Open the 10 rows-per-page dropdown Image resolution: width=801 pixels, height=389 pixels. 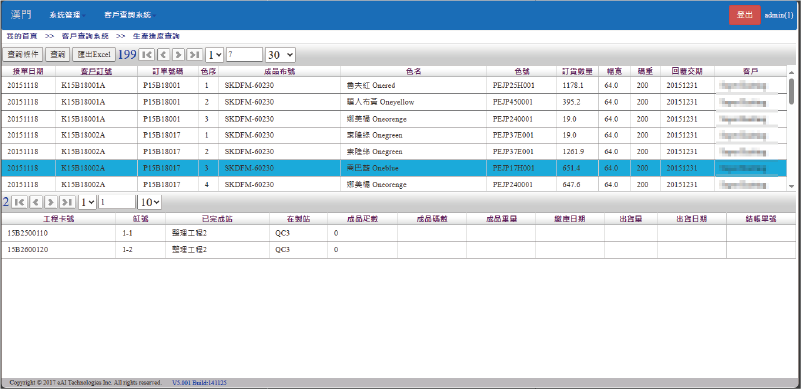point(150,202)
